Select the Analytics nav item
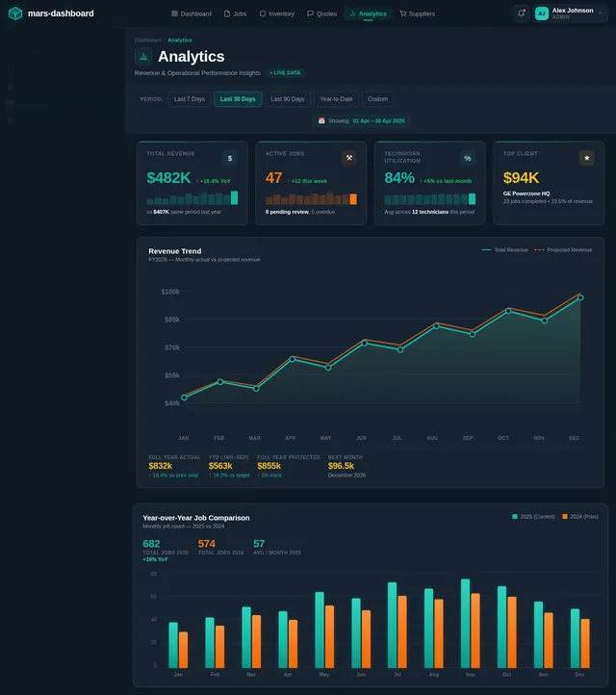Image resolution: width=616 pixels, height=695 pixels. click(x=369, y=13)
